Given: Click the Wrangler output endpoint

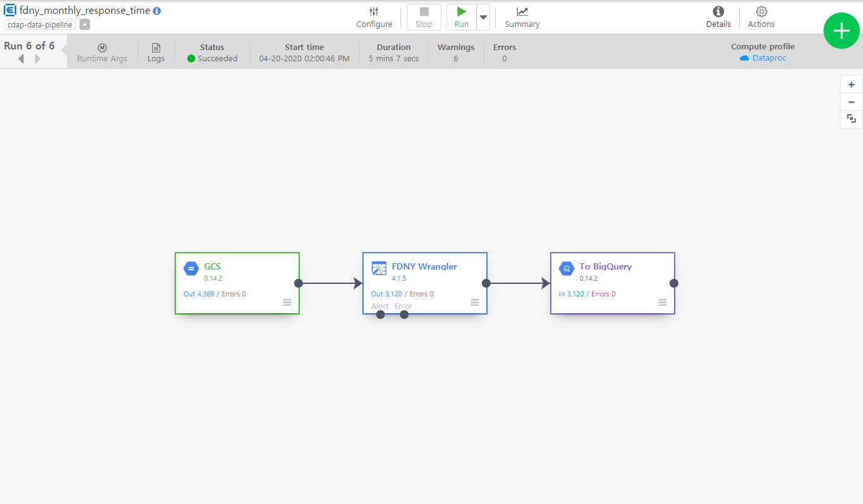Looking at the screenshot, I should [x=486, y=283].
